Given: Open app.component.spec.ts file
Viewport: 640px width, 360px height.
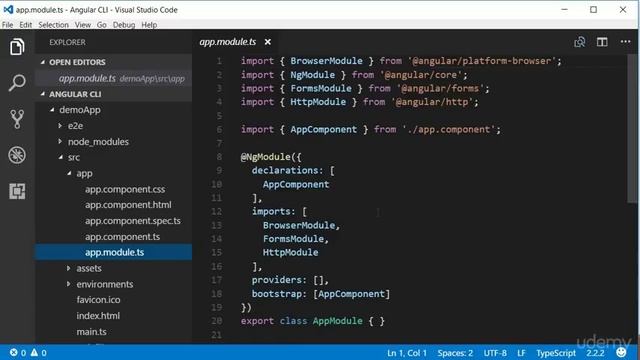Looking at the screenshot, I should 133,221.
